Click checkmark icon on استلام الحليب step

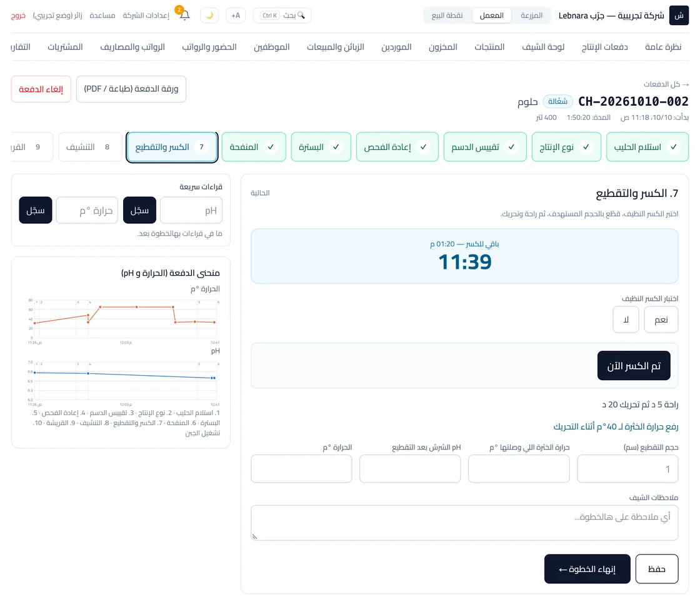(673, 146)
